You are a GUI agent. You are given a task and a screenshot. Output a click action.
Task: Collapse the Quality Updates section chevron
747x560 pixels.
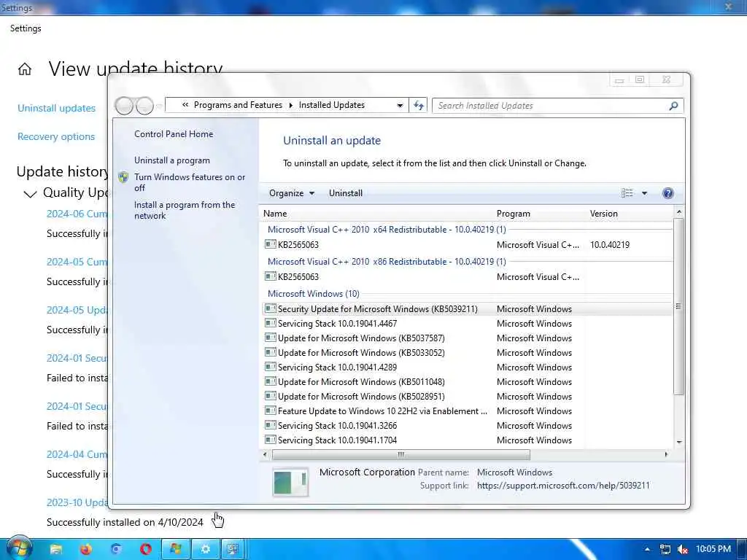coord(30,193)
